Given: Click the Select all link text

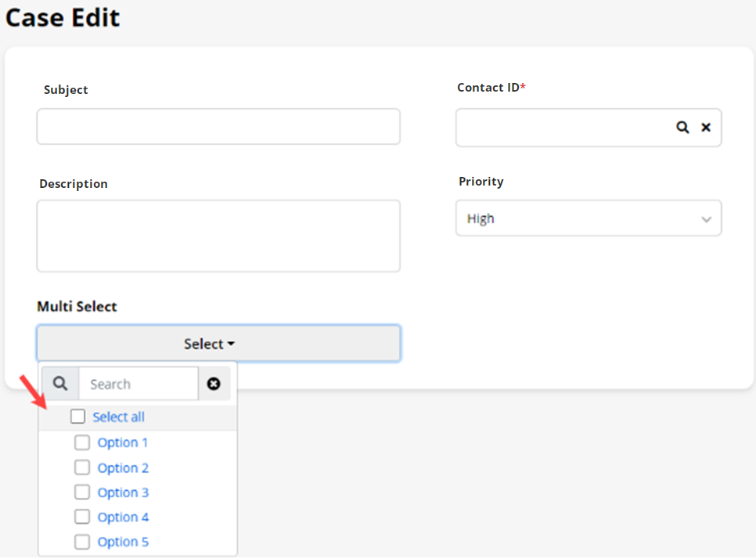Looking at the screenshot, I should point(118,417).
